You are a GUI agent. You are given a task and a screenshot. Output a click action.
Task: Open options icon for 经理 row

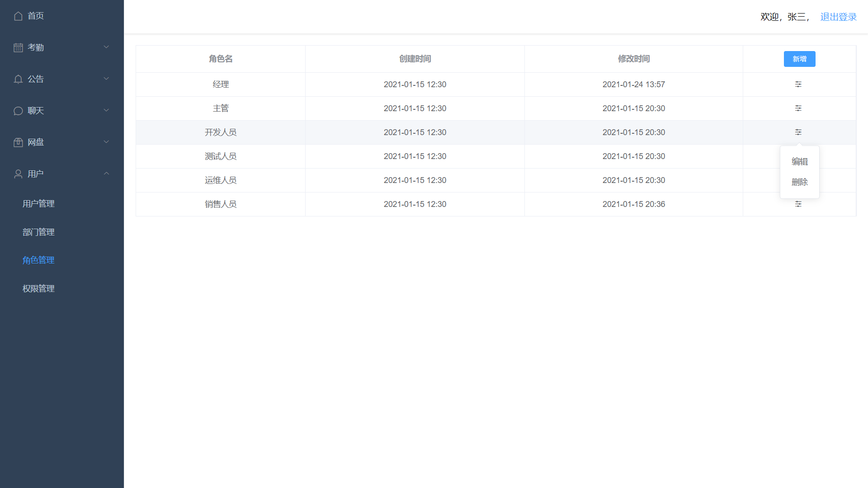(x=798, y=84)
